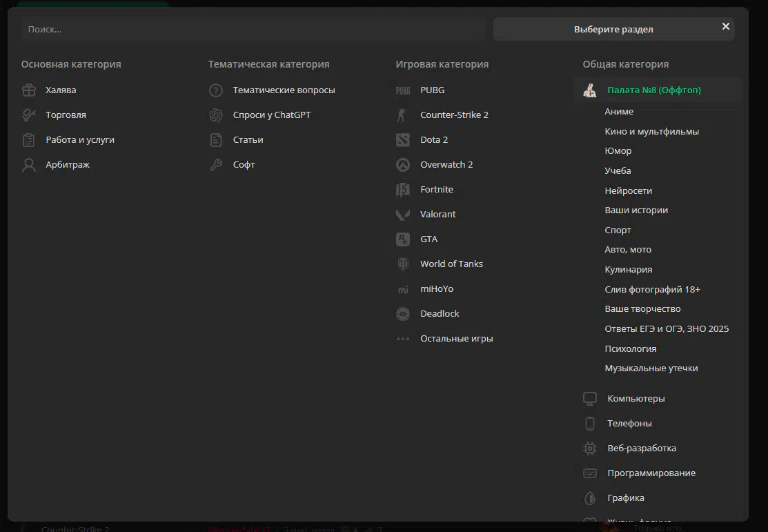
Task: Click the wrench icon beside Софт
Action: tap(216, 165)
